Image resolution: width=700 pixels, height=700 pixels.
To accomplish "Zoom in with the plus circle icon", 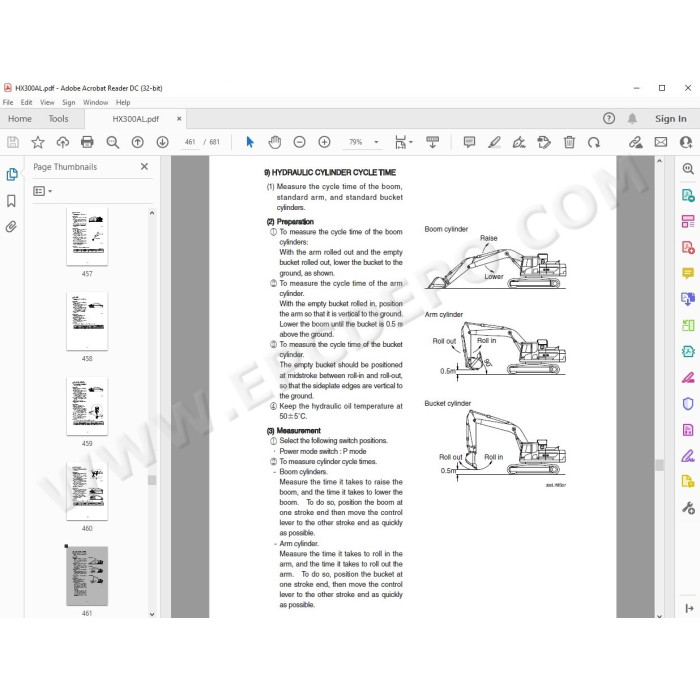I will 325,142.
